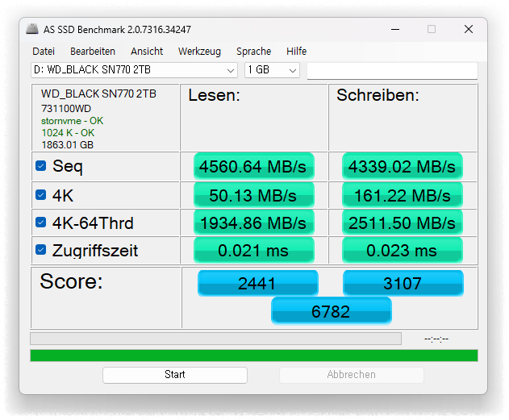Expand the 1 GB test size dropdown

point(272,70)
